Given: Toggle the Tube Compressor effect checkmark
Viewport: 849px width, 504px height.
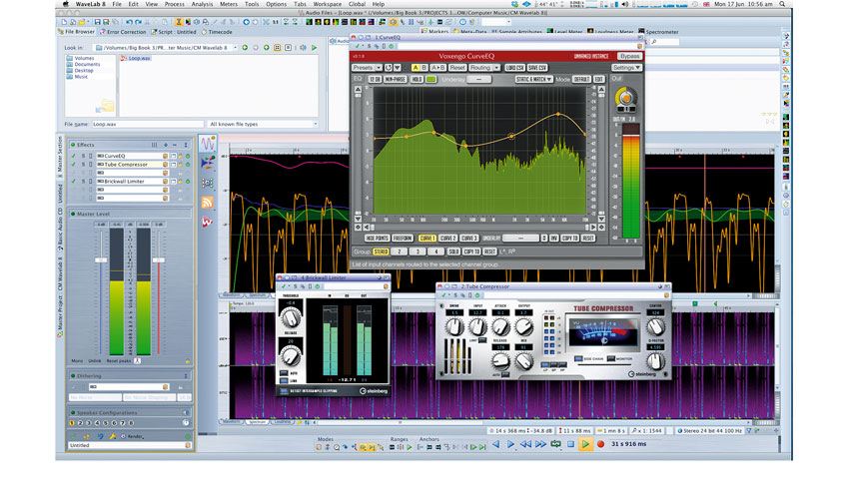Looking at the screenshot, I should coord(74,165).
